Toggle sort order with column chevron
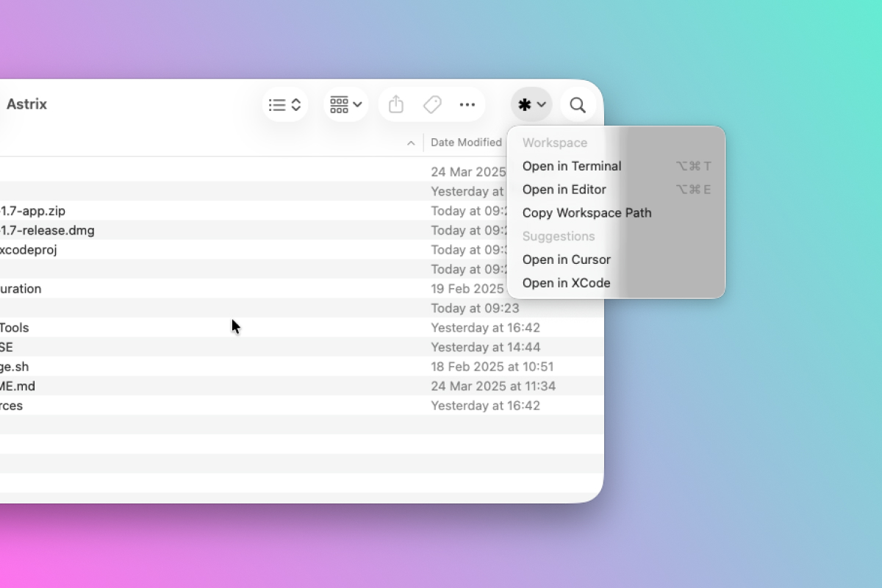Viewport: 882px width, 588px height. pyautogui.click(x=411, y=143)
